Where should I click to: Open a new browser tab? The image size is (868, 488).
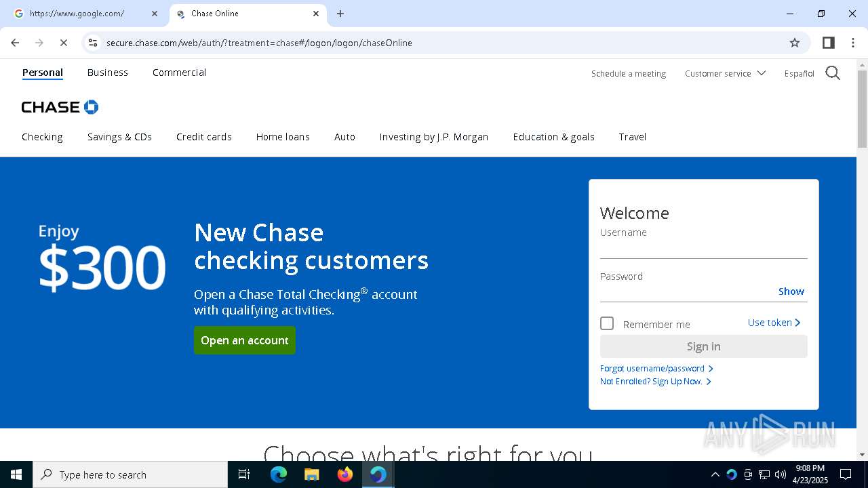point(340,14)
